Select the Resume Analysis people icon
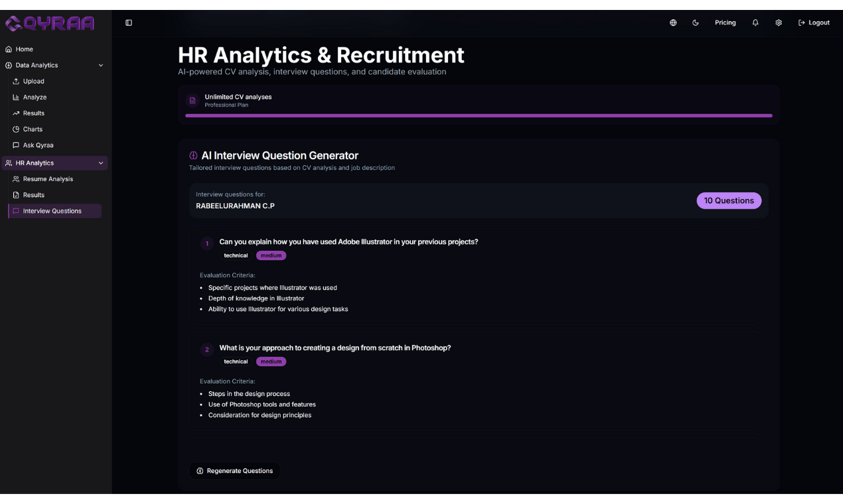Viewport: 843px width, 504px height. tap(15, 178)
